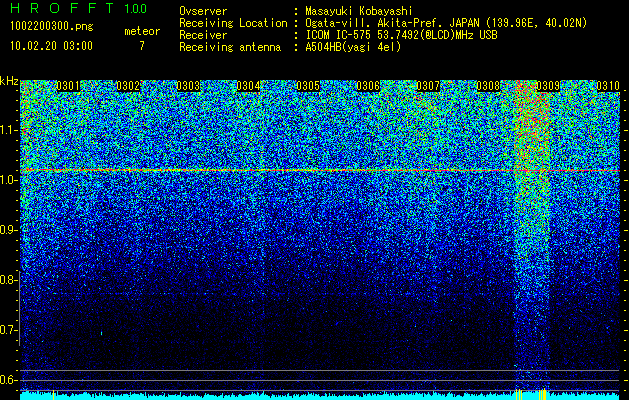629x400 pixels.
Task: Click the observer name Masayuki Kobayashi
Action: coord(359,11)
